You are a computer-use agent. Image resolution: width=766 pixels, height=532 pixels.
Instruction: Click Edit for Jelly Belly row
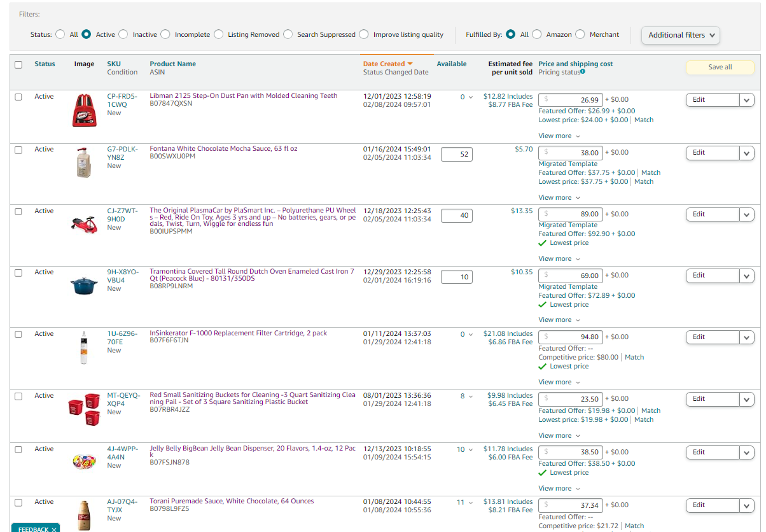[x=713, y=452]
